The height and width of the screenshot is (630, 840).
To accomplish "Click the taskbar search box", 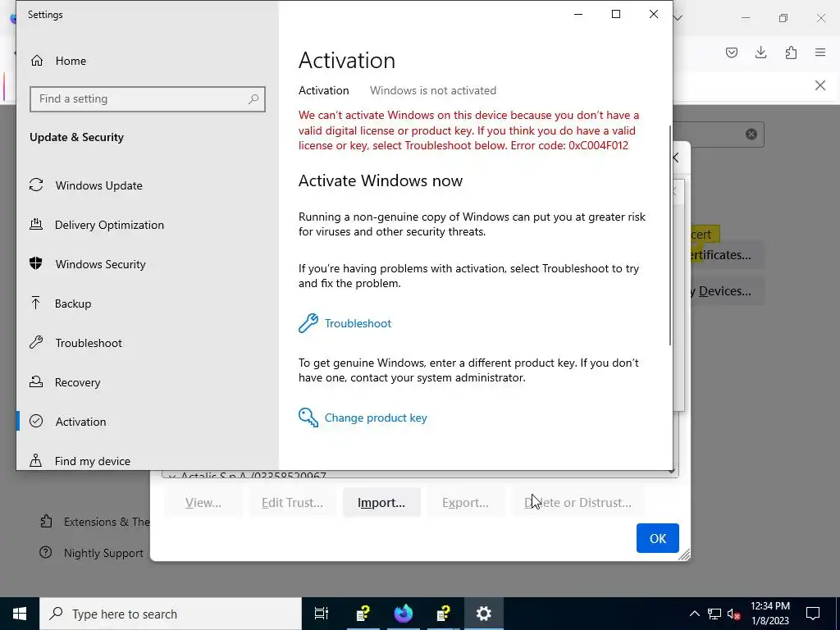I will pyautogui.click(x=171, y=614).
